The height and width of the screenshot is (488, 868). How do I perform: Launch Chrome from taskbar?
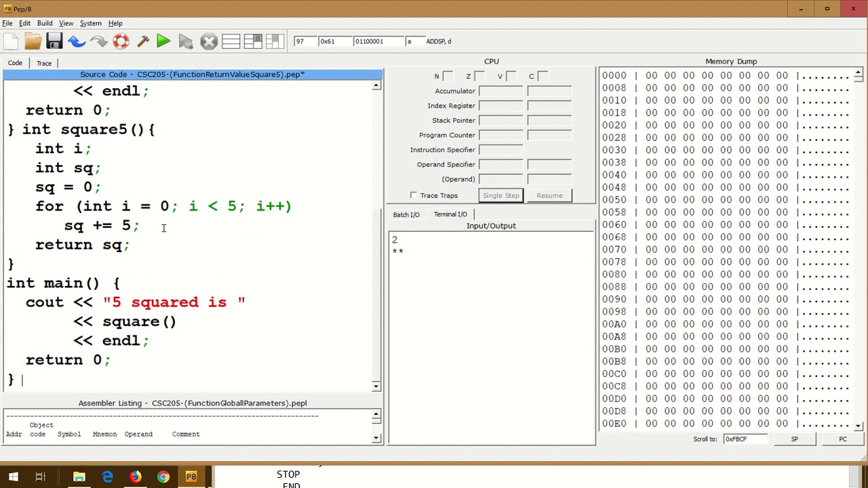(163, 477)
